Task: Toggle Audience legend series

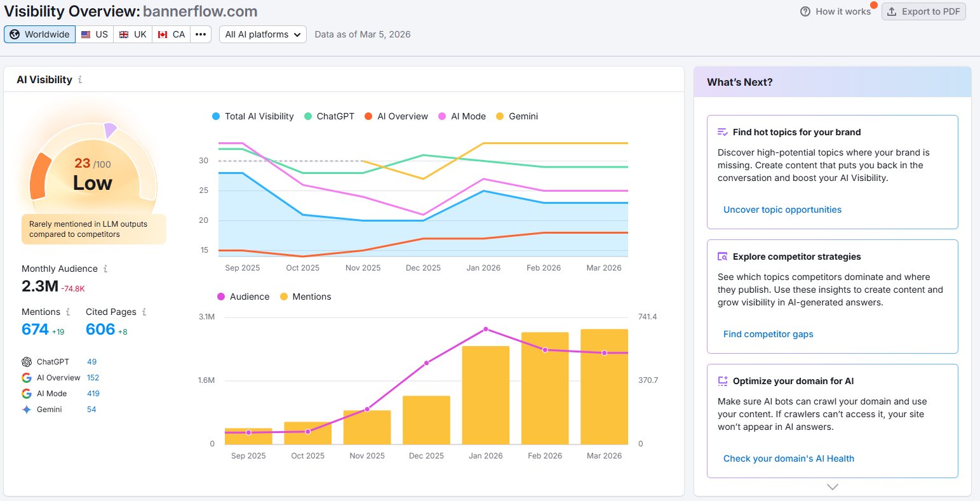Action: pyautogui.click(x=243, y=297)
